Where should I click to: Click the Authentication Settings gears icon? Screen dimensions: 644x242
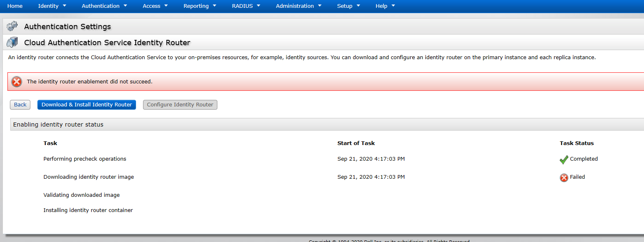[12, 26]
